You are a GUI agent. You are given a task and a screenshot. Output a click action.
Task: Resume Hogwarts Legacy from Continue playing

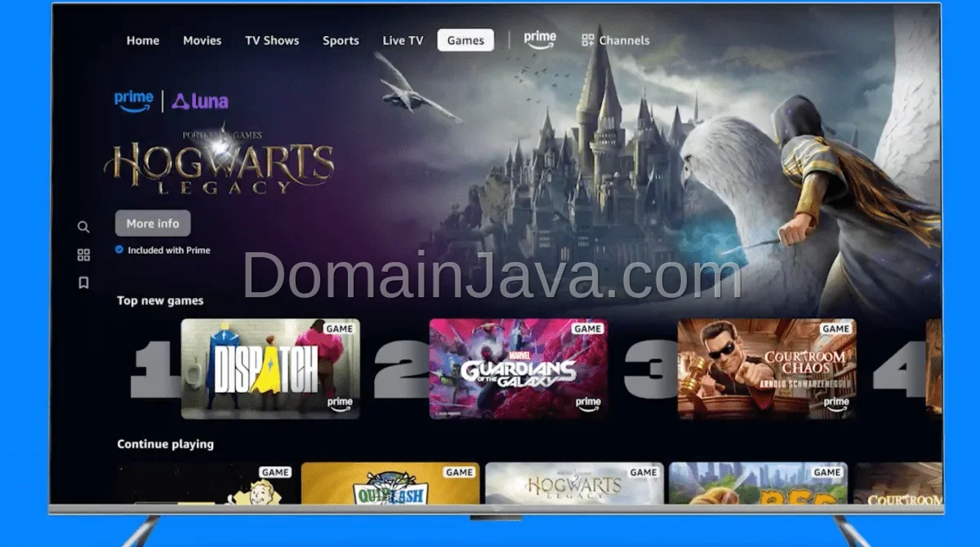(x=574, y=483)
